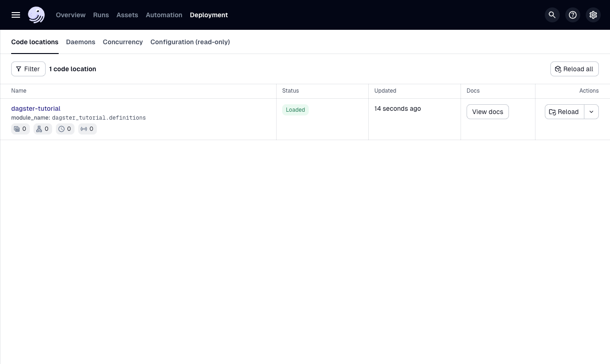The width and height of the screenshot is (610, 364).
Task: Expand the Reload actions dropdown arrow
Action: [x=591, y=112]
